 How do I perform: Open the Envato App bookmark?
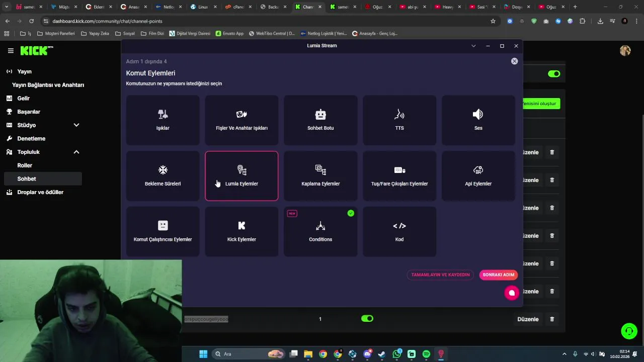(x=229, y=34)
